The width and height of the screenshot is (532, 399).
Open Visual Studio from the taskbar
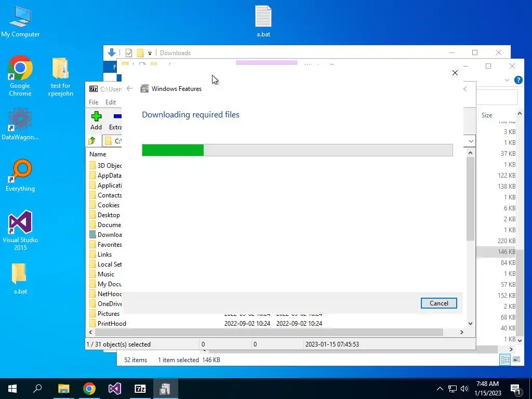[x=115, y=389]
